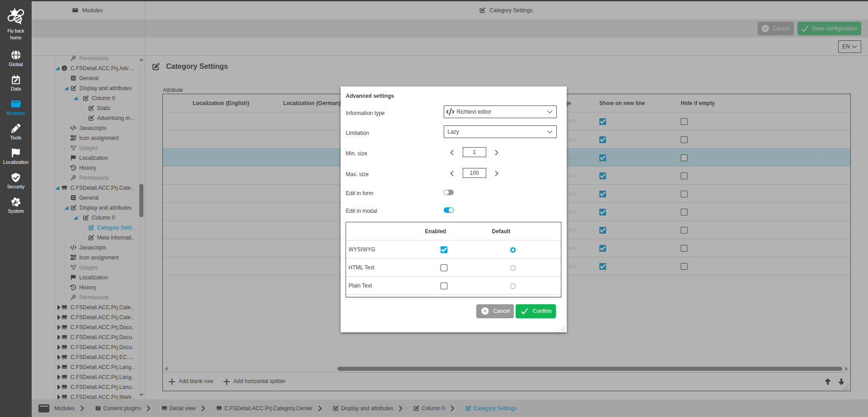The width and height of the screenshot is (868, 417).
Task: Open the System gear section
Action: 16,202
